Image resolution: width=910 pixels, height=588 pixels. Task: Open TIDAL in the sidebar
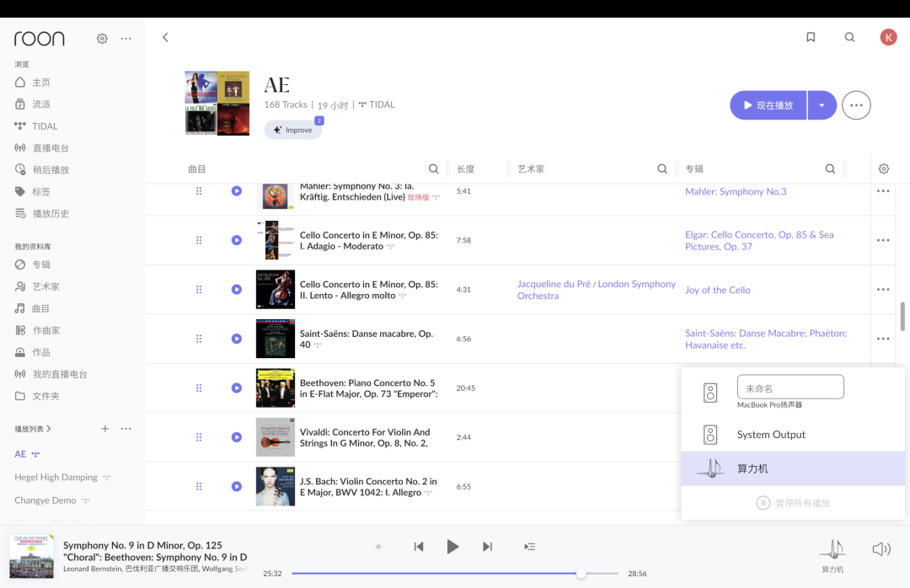point(36,126)
